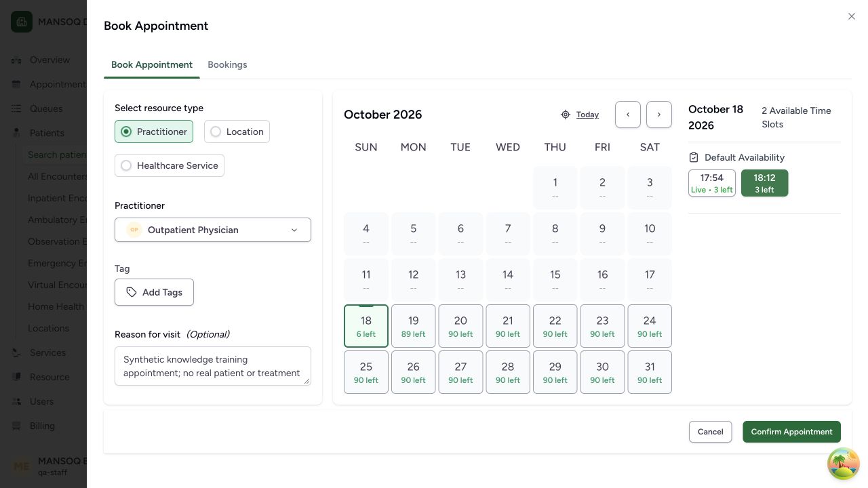Select the Healthcare Service resource type
The width and height of the screenshot is (868, 488).
(x=170, y=165)
